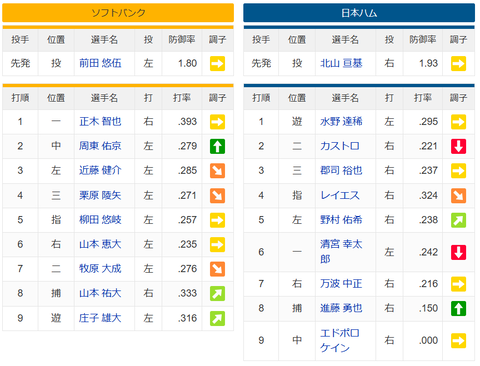The height and width of the screenshot is (366, 480).
Task: Click 先発 label in 日本ハム pitcher row
Action: coord(261,63)
